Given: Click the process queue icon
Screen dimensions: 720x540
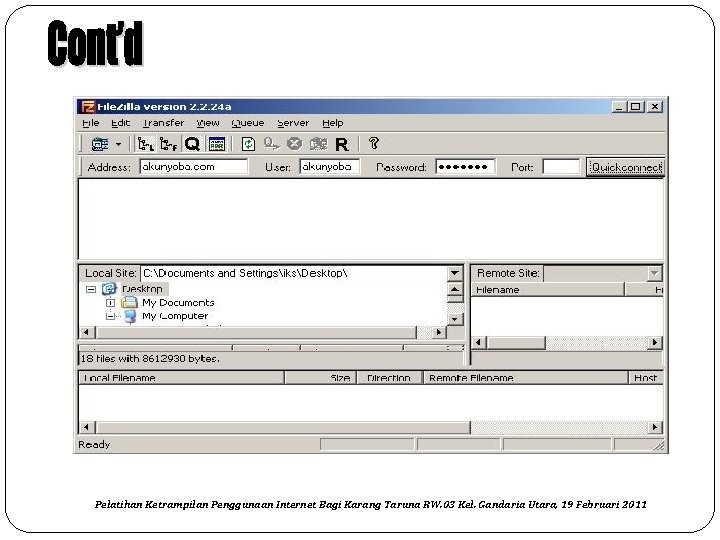Looking at the screenshot, I should (x=271, y=144).
